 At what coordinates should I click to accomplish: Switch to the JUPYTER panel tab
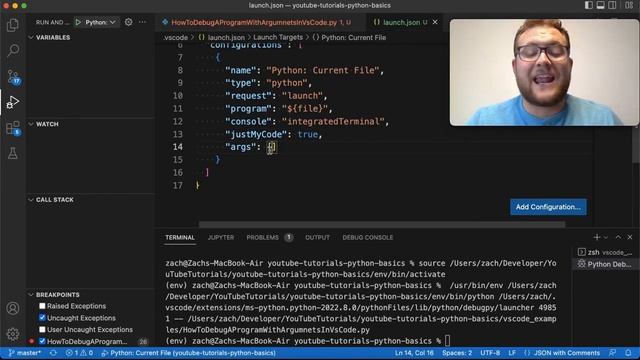(221, 238)
